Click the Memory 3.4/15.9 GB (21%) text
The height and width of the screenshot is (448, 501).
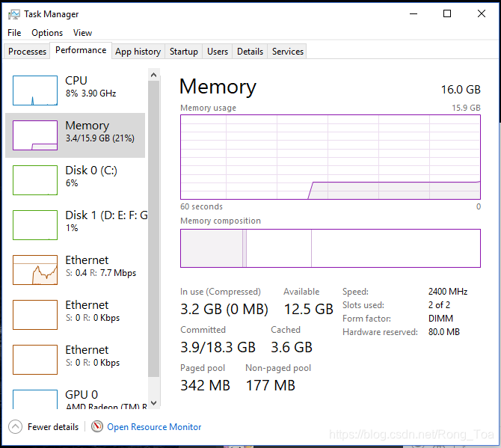click(x=100, y=138)
